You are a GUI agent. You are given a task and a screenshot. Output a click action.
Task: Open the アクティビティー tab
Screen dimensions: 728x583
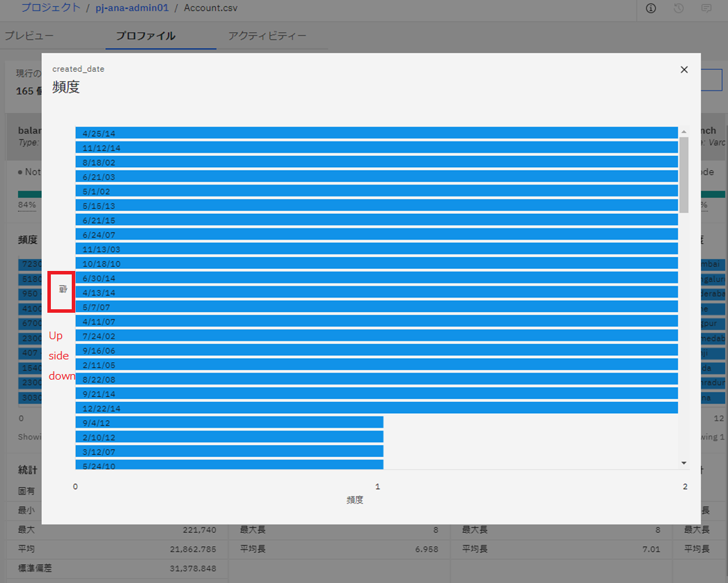[267, 36]
